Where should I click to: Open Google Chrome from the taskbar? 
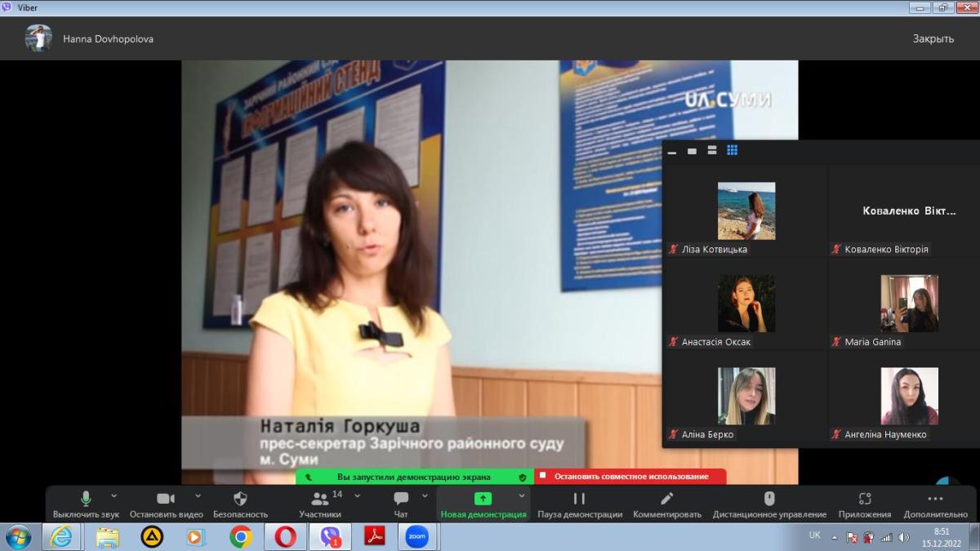tap(240, 536)
